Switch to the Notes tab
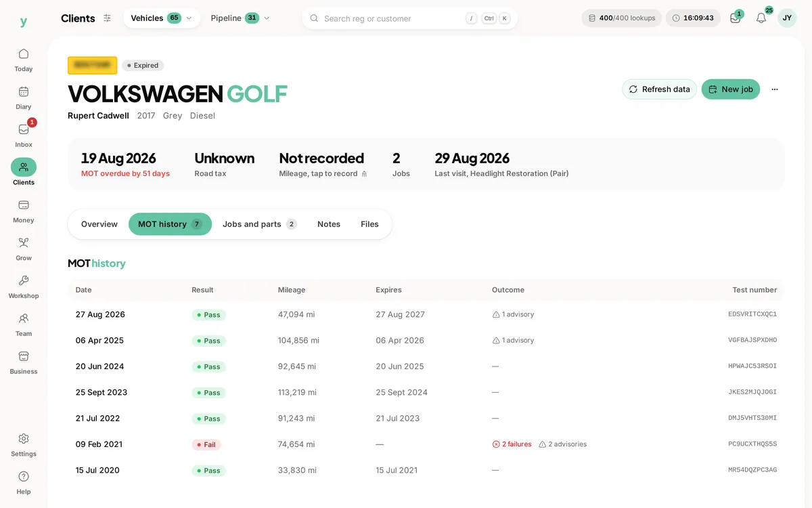 329,224
